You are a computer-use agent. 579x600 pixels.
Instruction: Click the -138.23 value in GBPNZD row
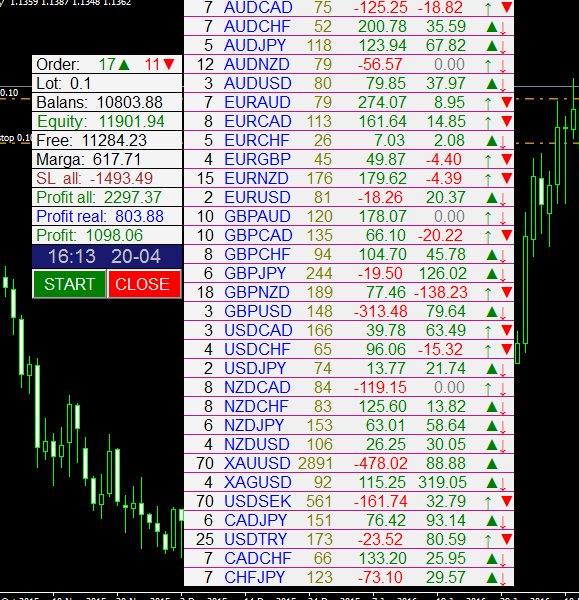tap(440, 292)
